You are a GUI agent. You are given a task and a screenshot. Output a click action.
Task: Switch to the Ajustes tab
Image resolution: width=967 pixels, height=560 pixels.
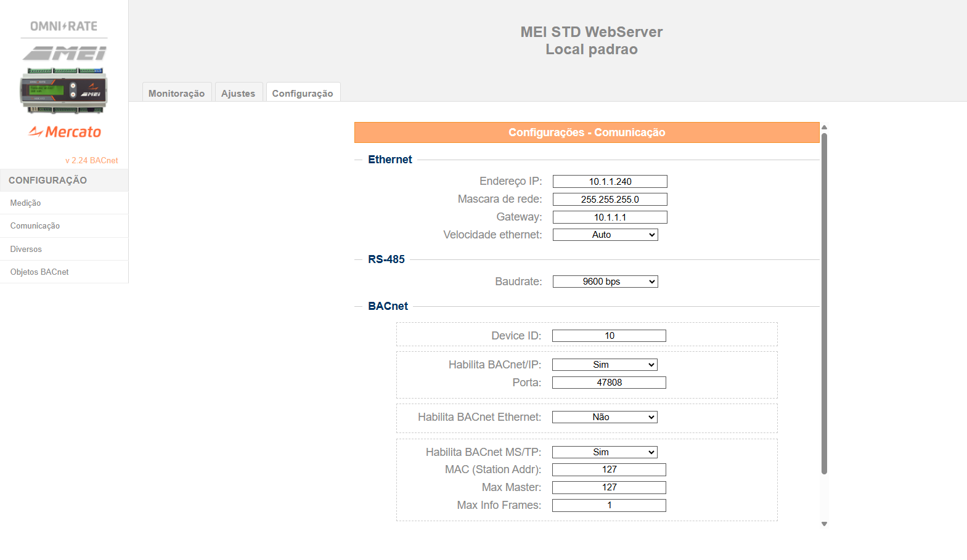click(x=239, y=92)
